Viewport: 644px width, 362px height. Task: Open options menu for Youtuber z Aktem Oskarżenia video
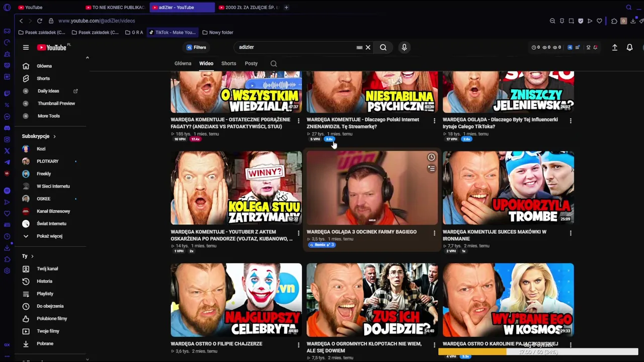pos(298,233)
